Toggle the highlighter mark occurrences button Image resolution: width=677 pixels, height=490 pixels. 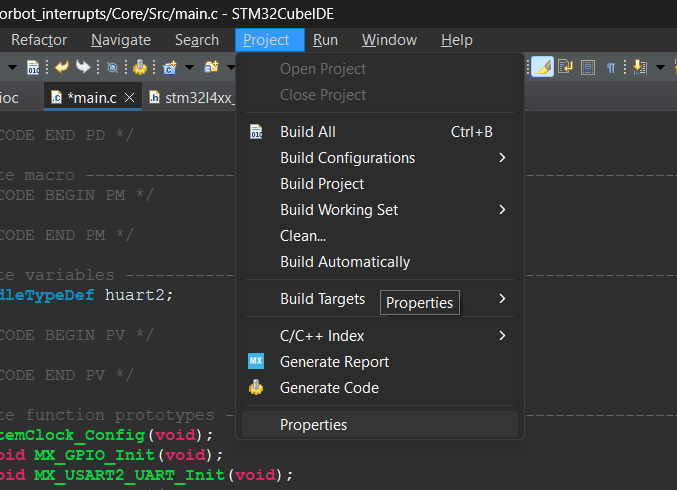coord(542,67)
